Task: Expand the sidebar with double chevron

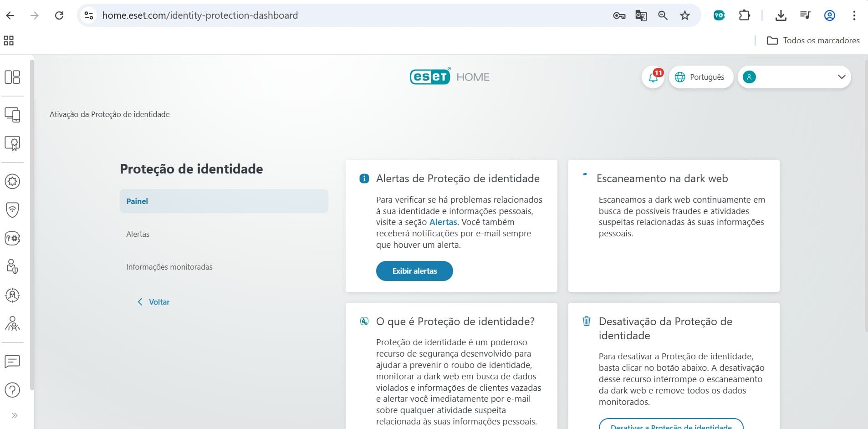Action: point(14,415)
